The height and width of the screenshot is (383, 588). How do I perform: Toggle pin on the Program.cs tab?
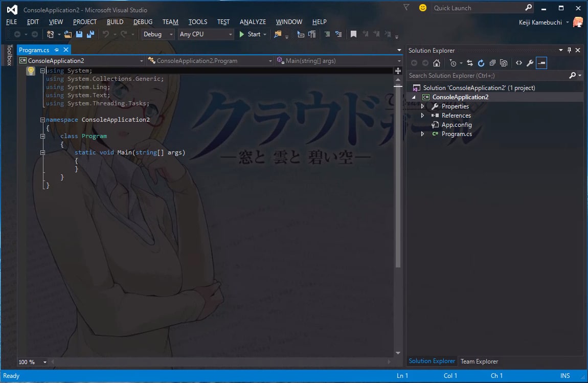coord(57,50)
